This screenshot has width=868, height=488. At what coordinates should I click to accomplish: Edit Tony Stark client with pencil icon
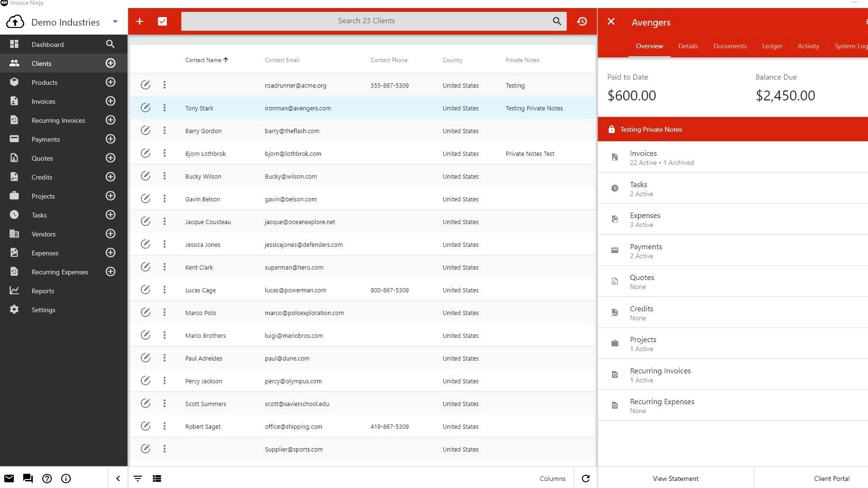tap(146, 108)
